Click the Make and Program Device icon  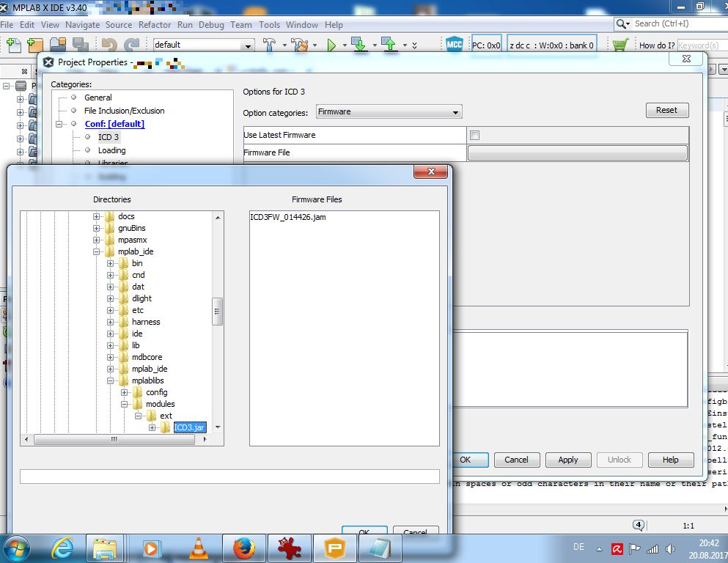point(359,45)
